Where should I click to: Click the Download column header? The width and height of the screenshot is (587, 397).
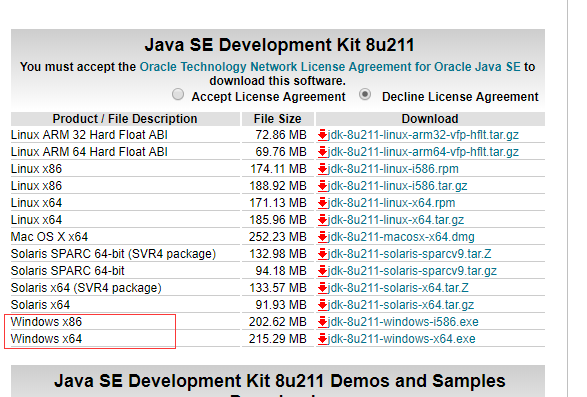430,119
